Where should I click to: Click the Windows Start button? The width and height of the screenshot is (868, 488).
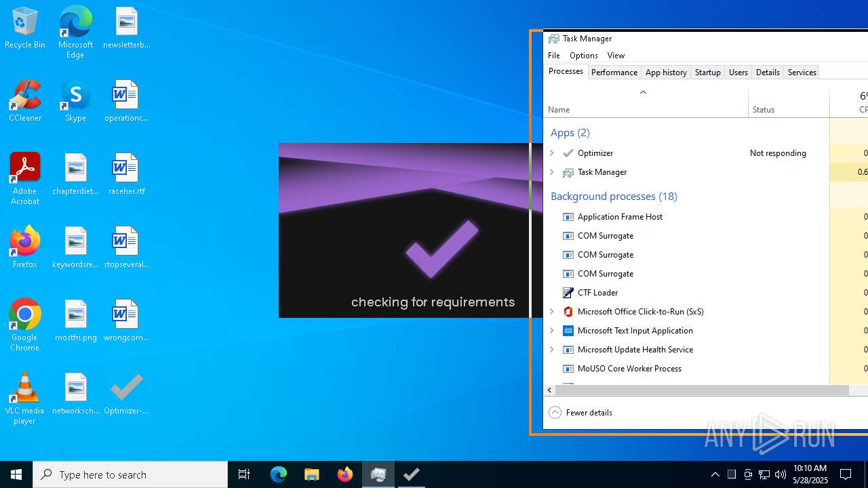tap(16, 474)
